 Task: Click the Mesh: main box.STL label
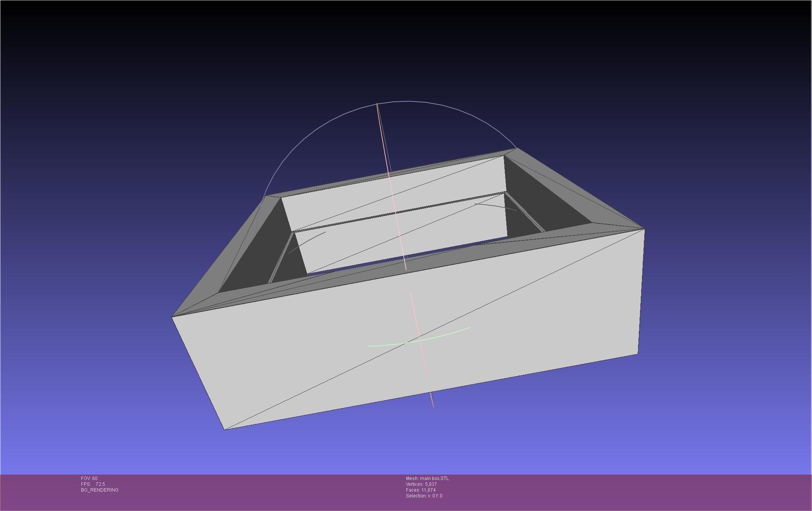[x=427, y=478]
